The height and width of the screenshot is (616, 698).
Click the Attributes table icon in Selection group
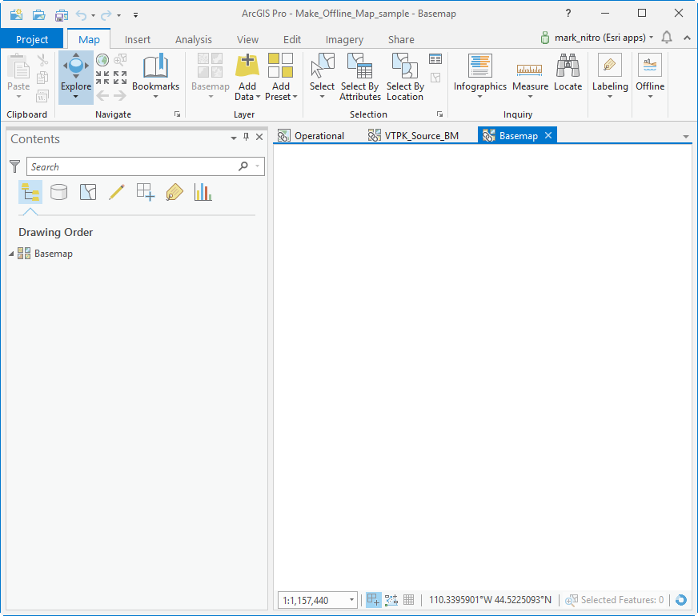[x=435, y=59]
